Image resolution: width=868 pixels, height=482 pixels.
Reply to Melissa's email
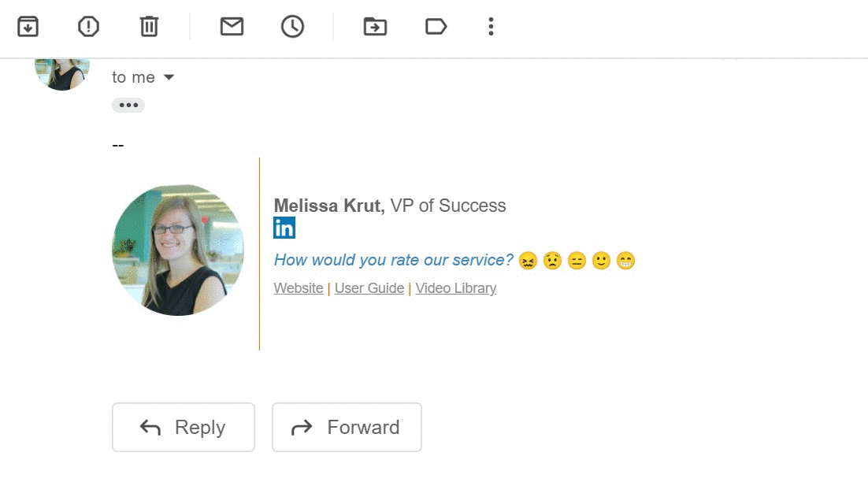point(184,427)
